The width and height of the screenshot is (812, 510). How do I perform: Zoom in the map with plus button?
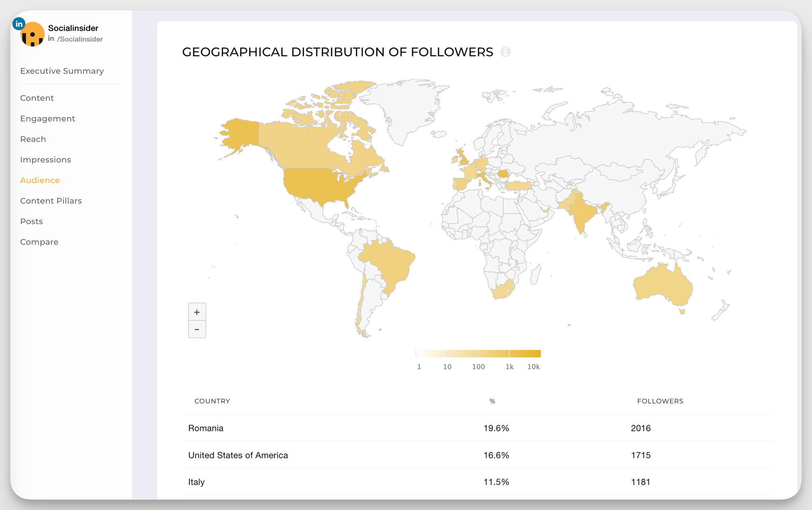click(x=197, y=312)
